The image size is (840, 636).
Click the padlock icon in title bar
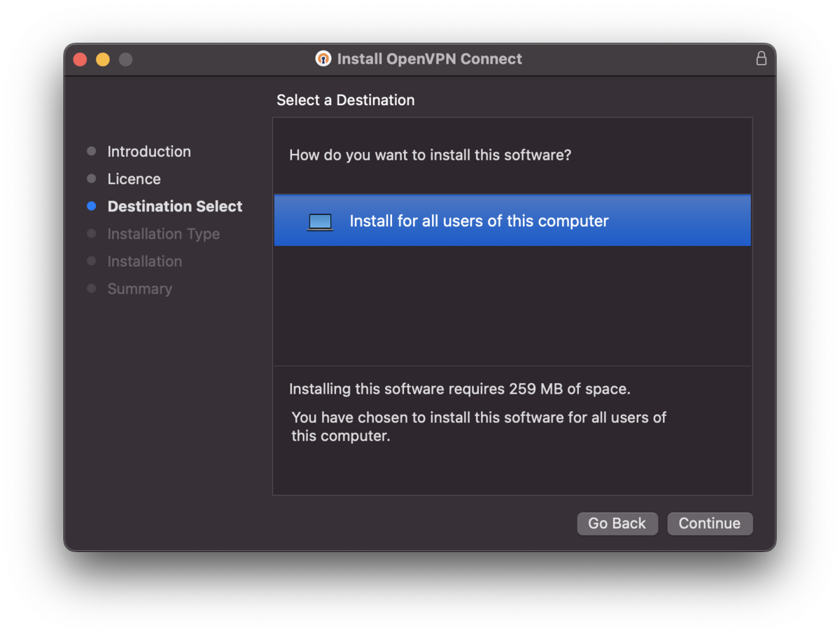pos(761,59)
